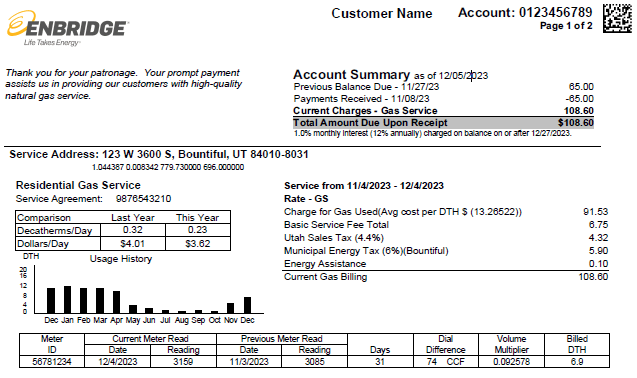
Task: Click current meter read date 12/4/2023
Action: 117,362
